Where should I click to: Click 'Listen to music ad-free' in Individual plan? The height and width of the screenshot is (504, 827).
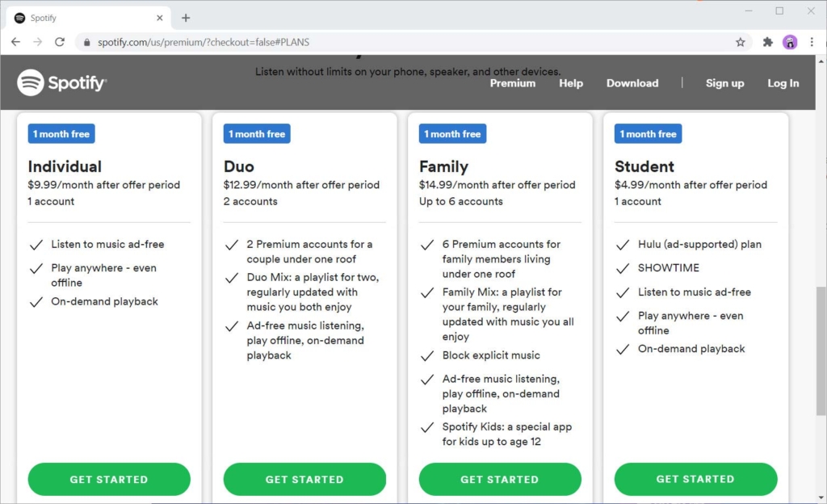tap(107, 244)
